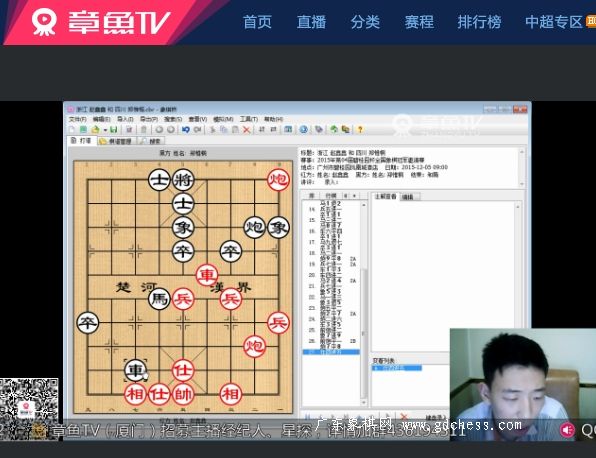
Task: Click the green save disk icon
Action: [x=113, y=130]
